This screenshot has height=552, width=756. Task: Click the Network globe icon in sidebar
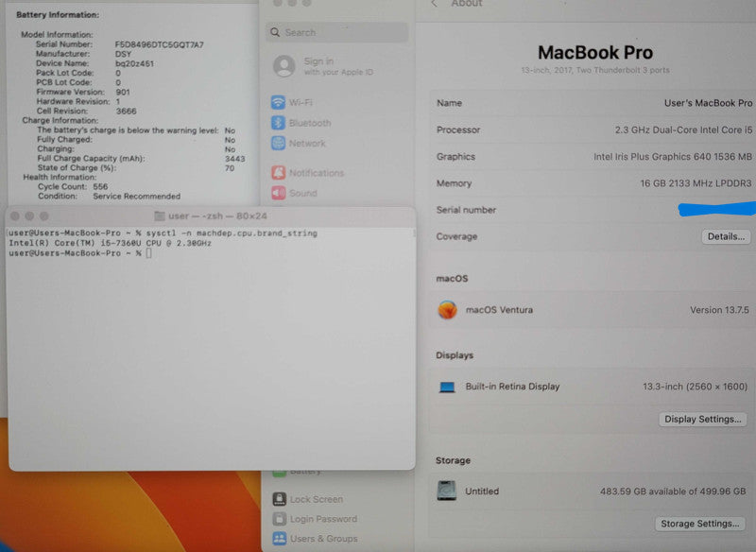(x=278, y=143)
